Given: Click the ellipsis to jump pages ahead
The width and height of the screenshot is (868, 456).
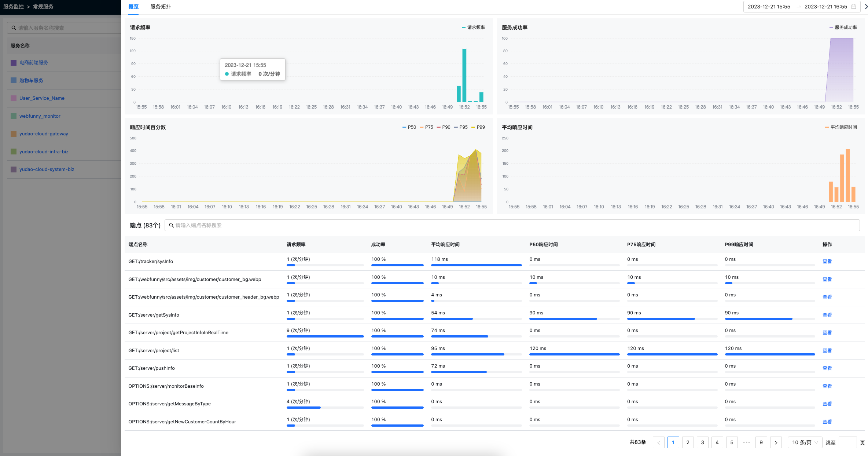Looking at the screenshot, I should 746,442.
